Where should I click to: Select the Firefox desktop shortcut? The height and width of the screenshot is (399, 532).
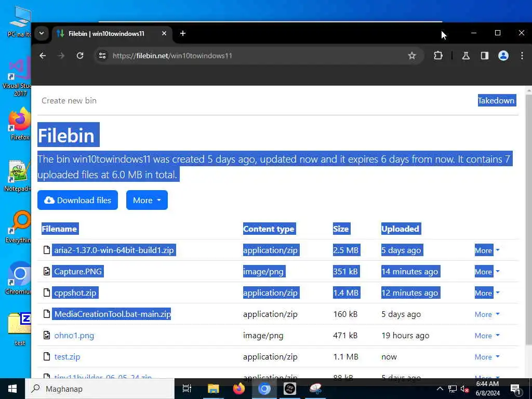click(x=20, y=124)
